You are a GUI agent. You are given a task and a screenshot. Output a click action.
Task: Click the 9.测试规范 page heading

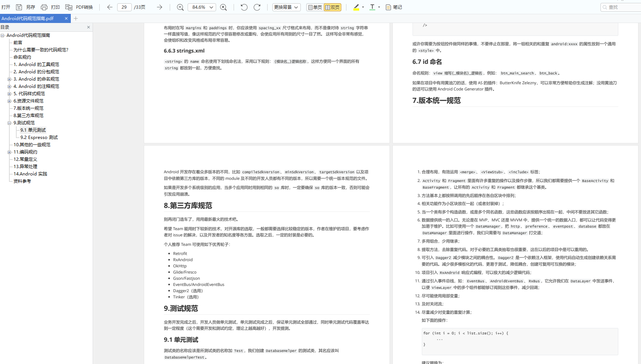tap(181, 309)
